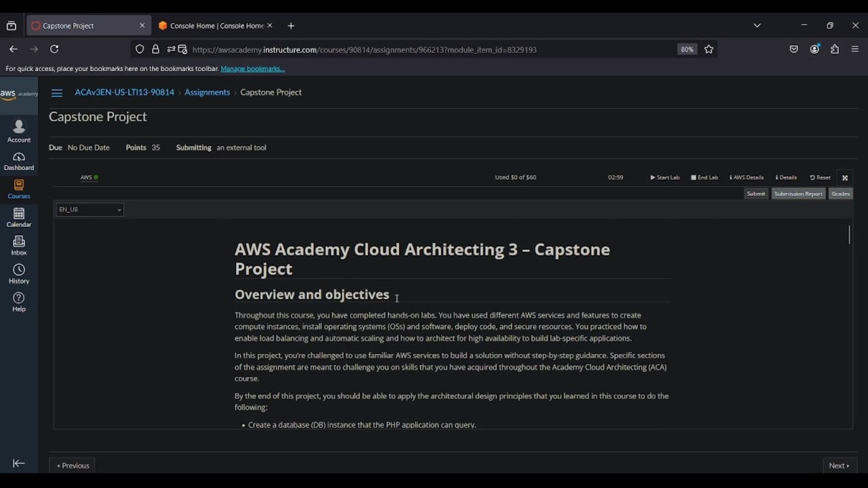
Task: Open the History sidebar item
Action: point(19,274)
